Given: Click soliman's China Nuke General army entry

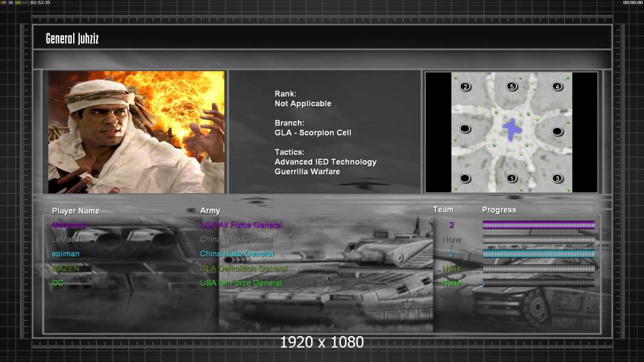Looking at the screenshot, I should coord(237,254).
